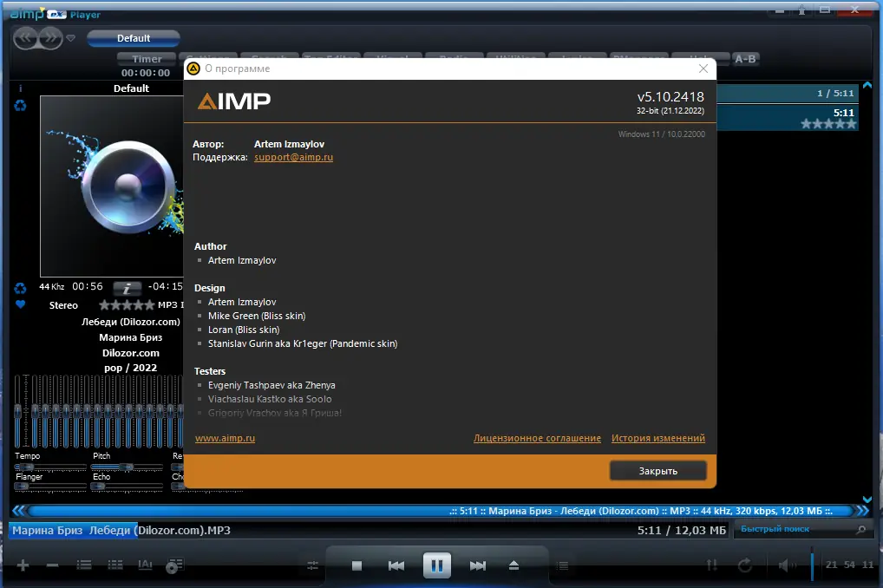This screenshot has height=588, width=883.
Task: Click the blue up arrow at playlist top right
Action: pos(867,85)
